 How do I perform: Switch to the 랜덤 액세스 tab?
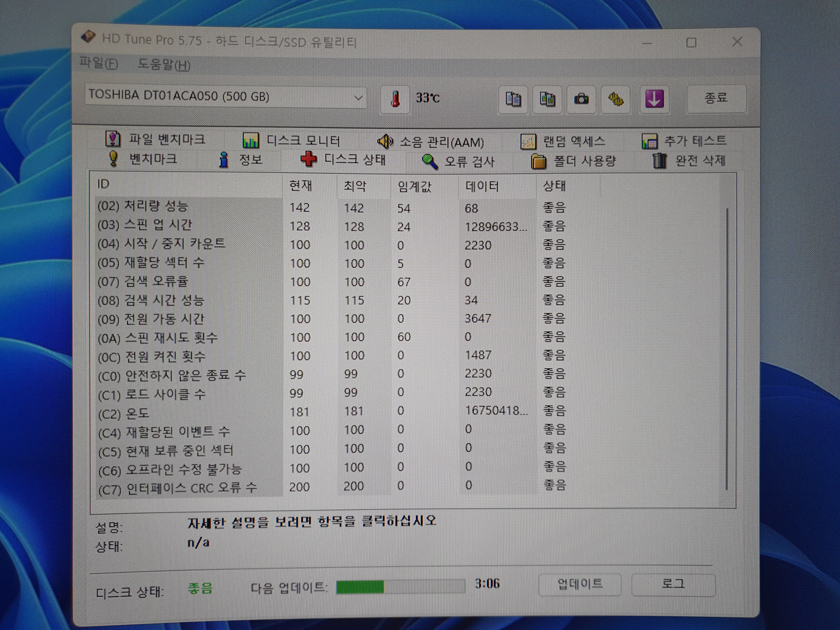coord(563,141)
